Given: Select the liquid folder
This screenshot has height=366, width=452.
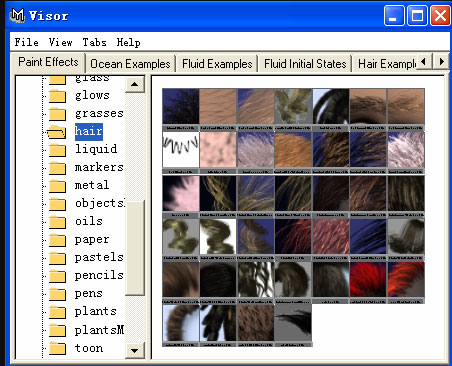Looking at the screenshot, I should pyautogui.click(x=96, y=149).
